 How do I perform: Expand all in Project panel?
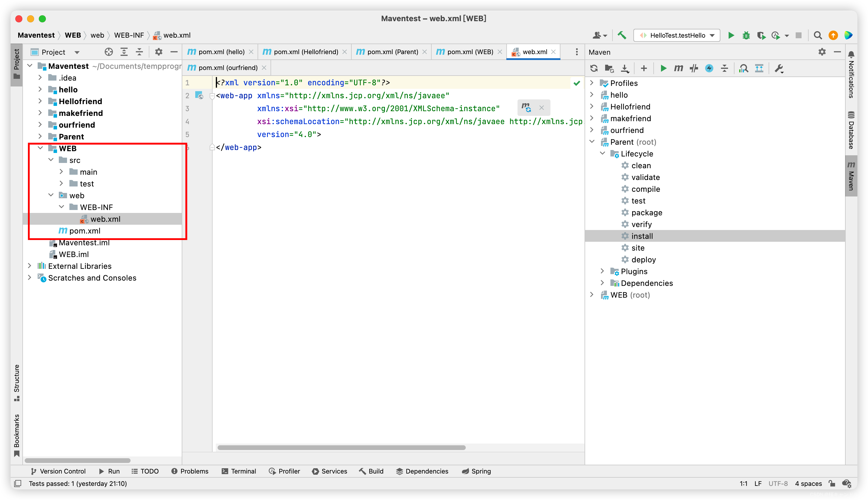[x=124, y=52]
